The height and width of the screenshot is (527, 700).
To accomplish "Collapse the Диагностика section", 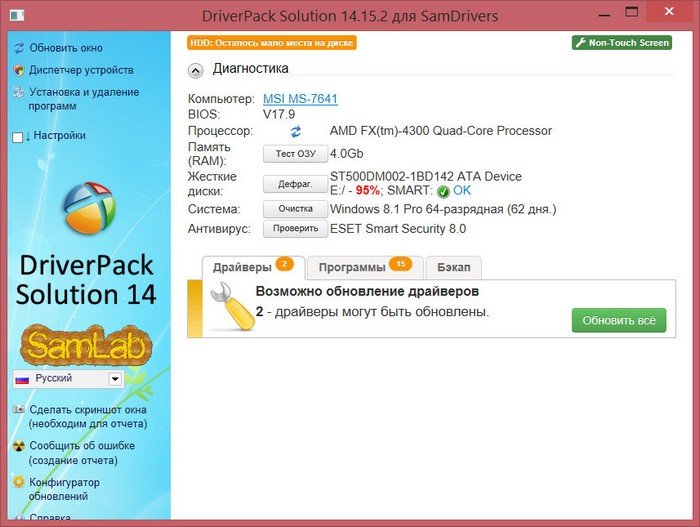I will point(196,71).
